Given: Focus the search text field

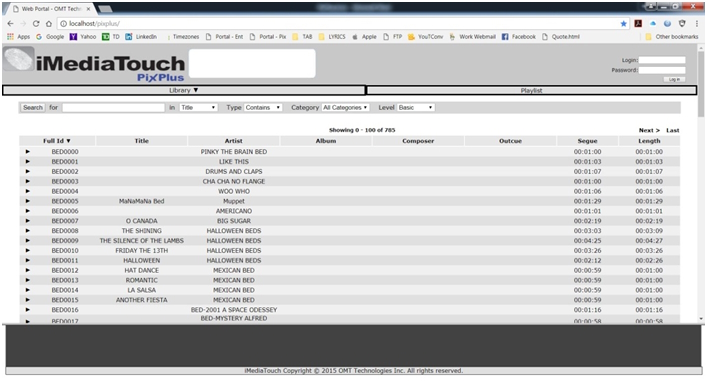Looking at the screenshot, I should pyautogui.click(x=114, y=107).
